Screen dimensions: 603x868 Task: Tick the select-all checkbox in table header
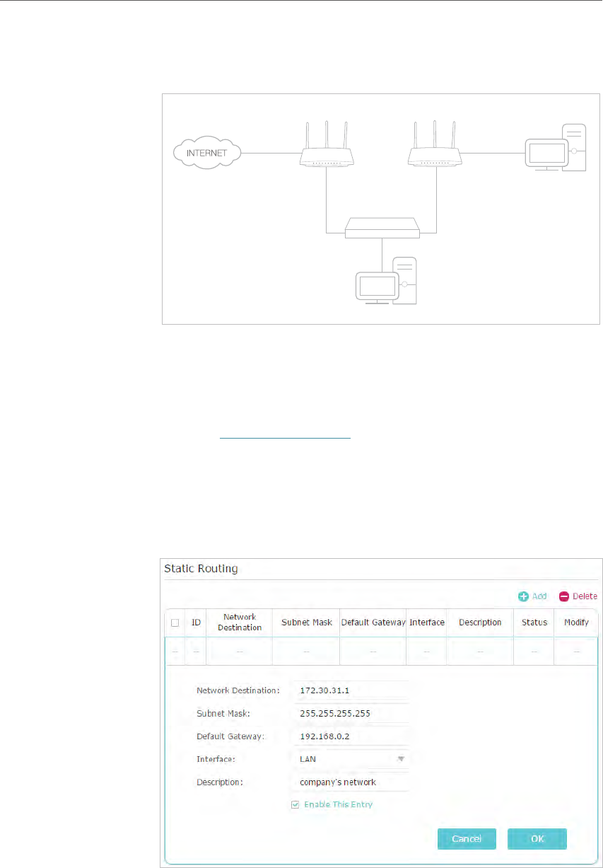[x=175, y=623]
